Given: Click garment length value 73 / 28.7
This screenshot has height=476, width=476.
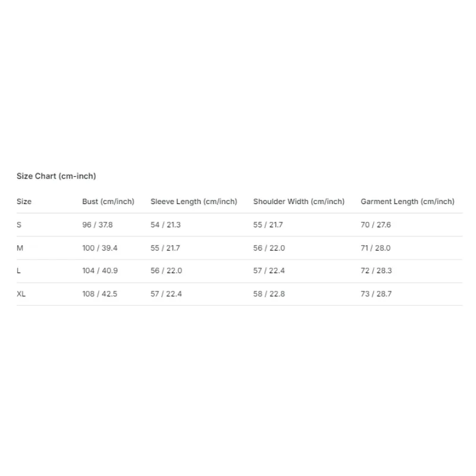Looking at the screenshot, I should pos(376,294).
